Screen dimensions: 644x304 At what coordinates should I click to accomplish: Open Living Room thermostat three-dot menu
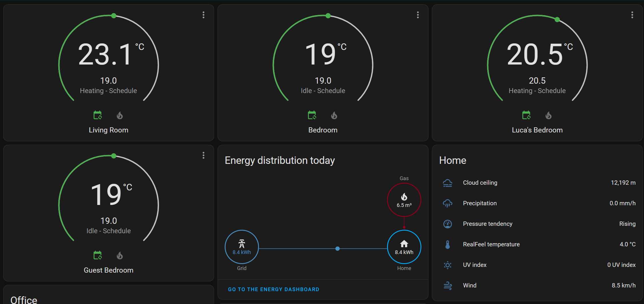(204, 15)
